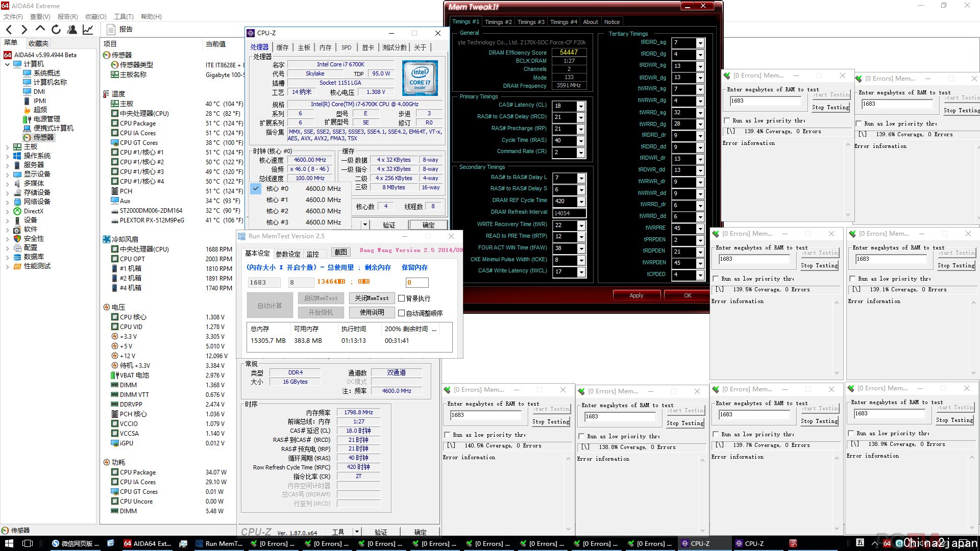Screen dimensions: 980x551
Task: Click 使用说明 button in Run MemTest
Action: pyautogui.click(x=372, y=312)
